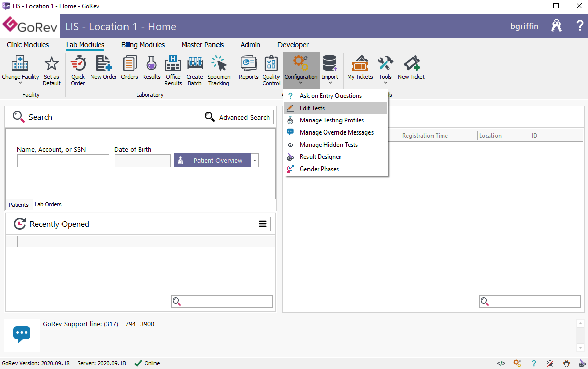Open Specimen Tracking
The width and height of the screenshot is (588, 369).
[x=219, y=70]
